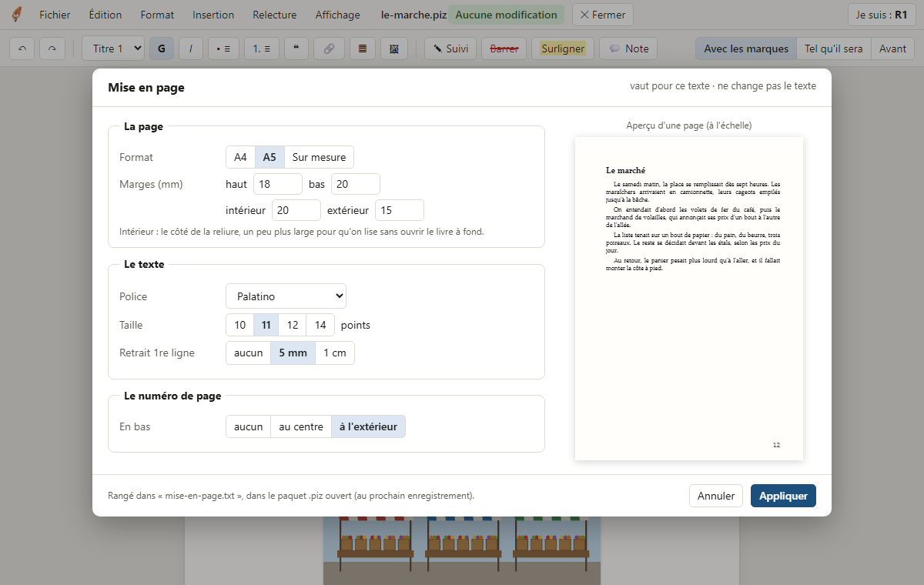
Task: Add a Note comment
Action: coord(628,48)
